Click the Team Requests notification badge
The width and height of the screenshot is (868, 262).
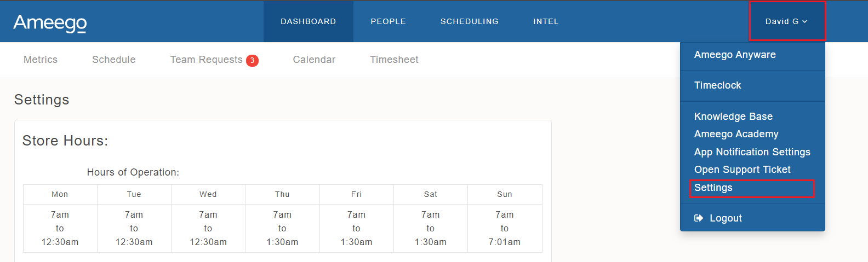(x=252, y=60)
